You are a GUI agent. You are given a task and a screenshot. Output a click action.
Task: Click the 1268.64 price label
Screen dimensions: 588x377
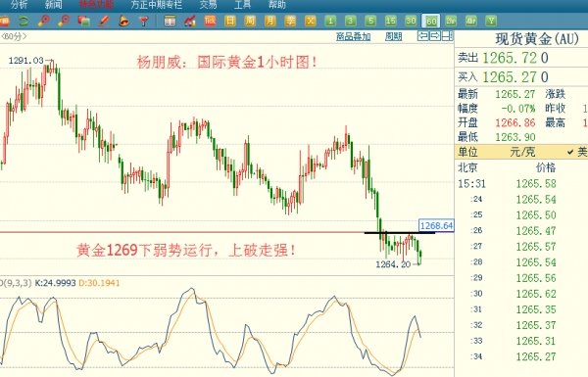pyautogui.click(x=436, y=225)
